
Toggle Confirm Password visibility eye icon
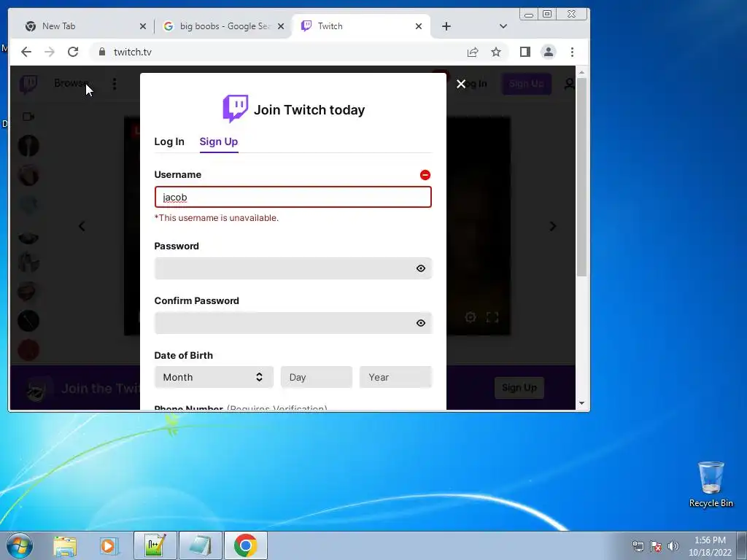coord(421,323)
